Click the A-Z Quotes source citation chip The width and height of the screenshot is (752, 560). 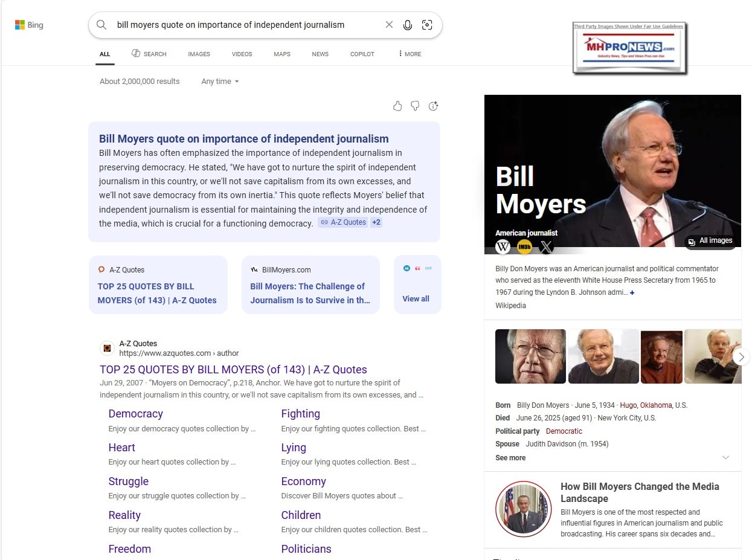click(x=342, y=222)
